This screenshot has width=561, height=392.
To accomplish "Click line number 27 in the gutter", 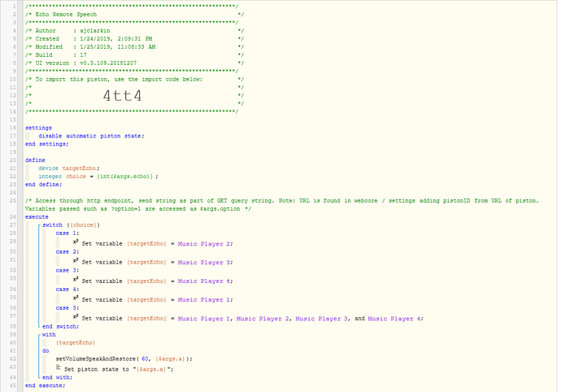I will (13, 225).
